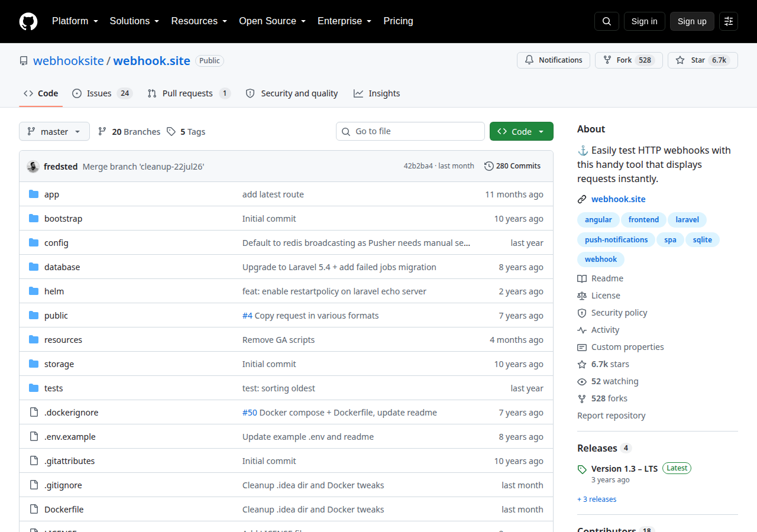The image size is (757, 532).
Task: Click the License scale icon
Action: click(582, 296)
